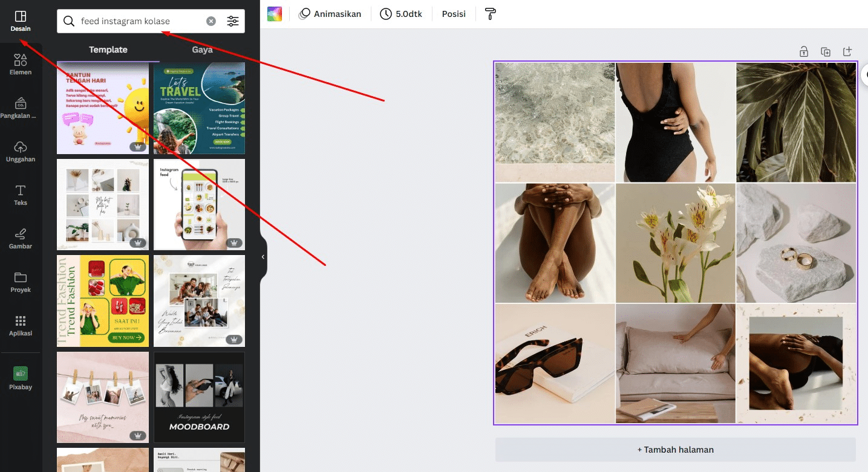This screenshot has width=868, height=472.
Task: Open the background color swatch
Action: coord(275,13)
